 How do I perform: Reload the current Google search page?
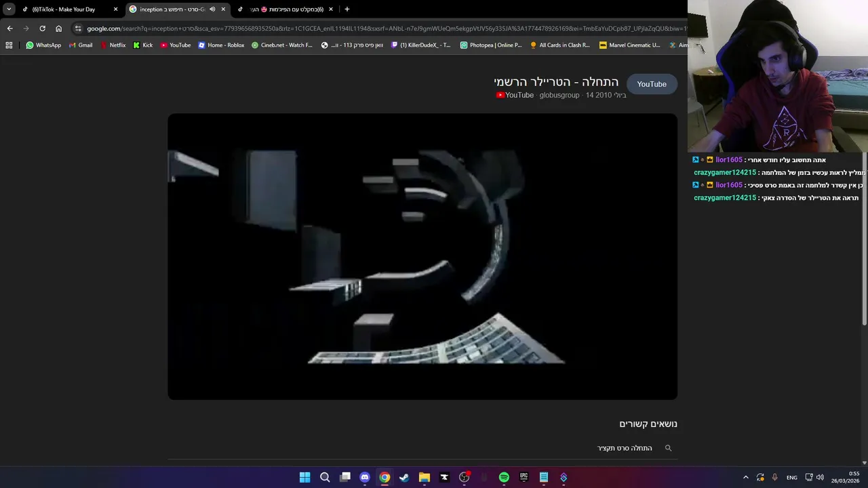click(x=42, y=28)
